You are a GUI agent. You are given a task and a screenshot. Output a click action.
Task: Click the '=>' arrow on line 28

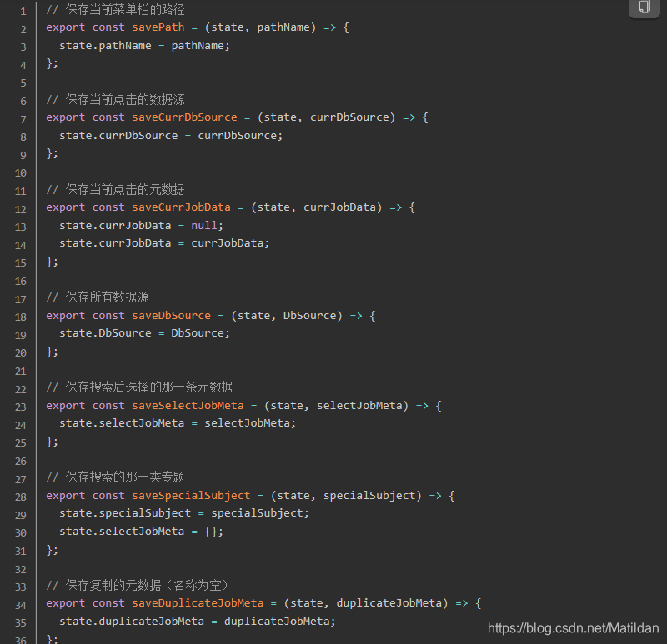click(435, 496)
